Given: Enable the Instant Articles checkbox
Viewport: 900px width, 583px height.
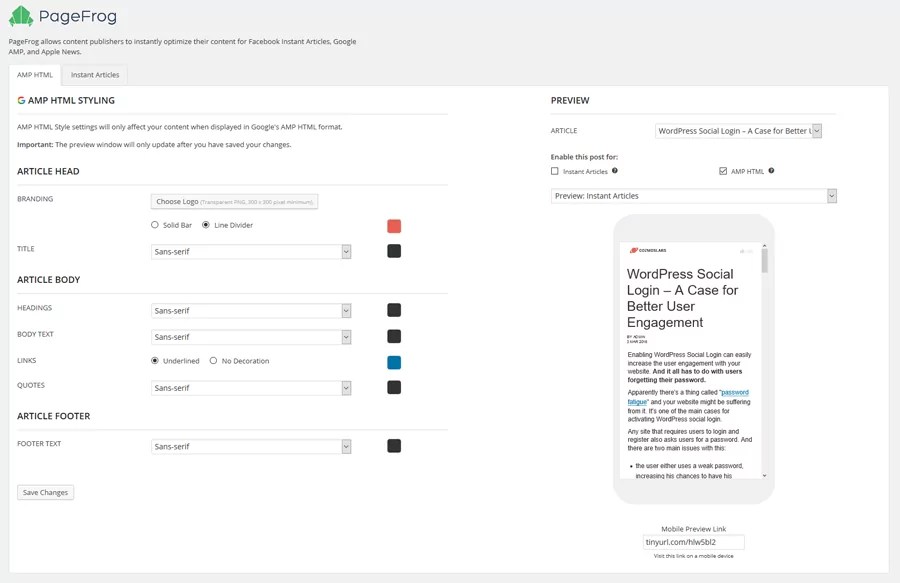Looking at the screenshot, I should tap(554, 171).
